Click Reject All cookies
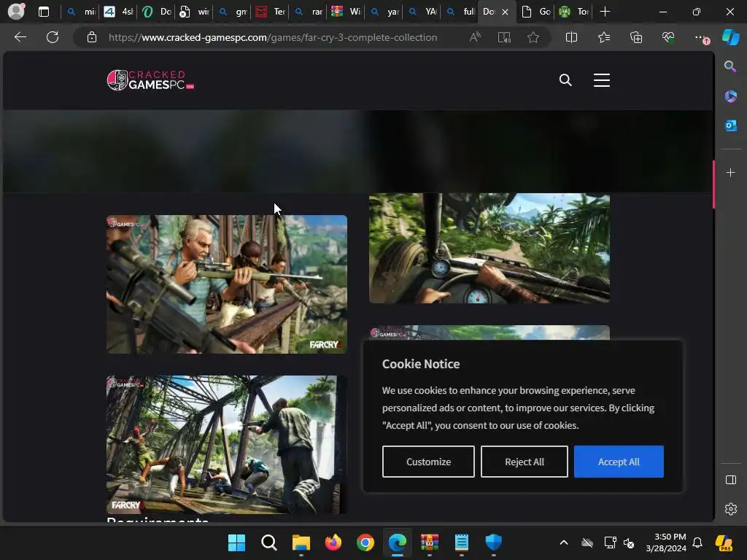The height and width of the screenshot is (560, 747). coord(524,462)
